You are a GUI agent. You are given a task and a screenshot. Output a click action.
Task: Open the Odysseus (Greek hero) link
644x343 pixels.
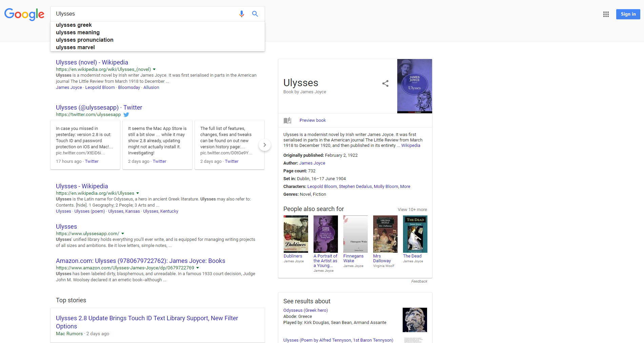pyautogui.click(x=305, y=310)
